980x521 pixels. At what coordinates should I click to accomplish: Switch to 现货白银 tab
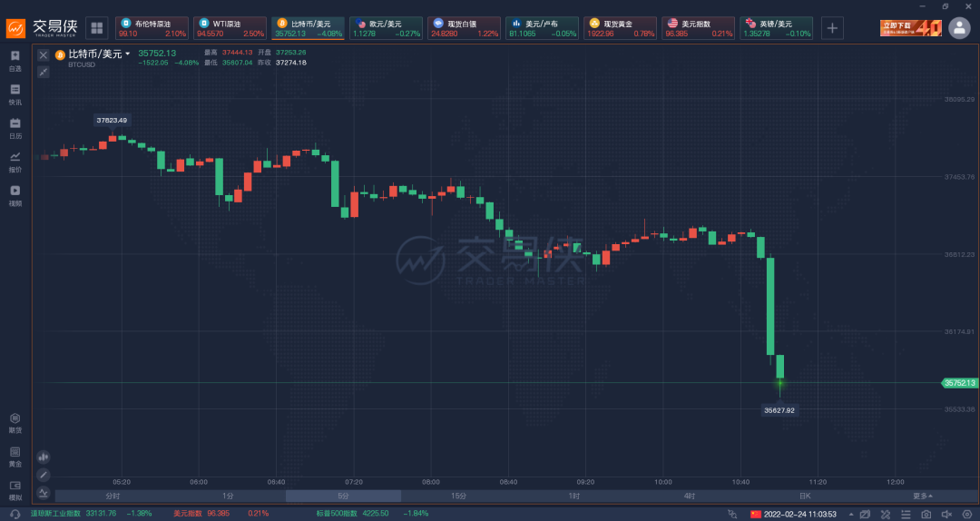(x=465, y=28)
